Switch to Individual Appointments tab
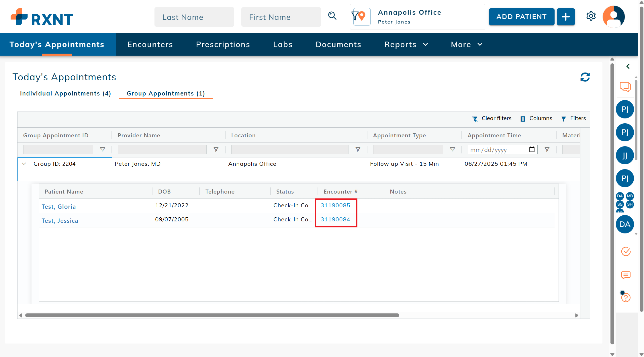This screenshot has height=357, width=644. click(65, 93)
